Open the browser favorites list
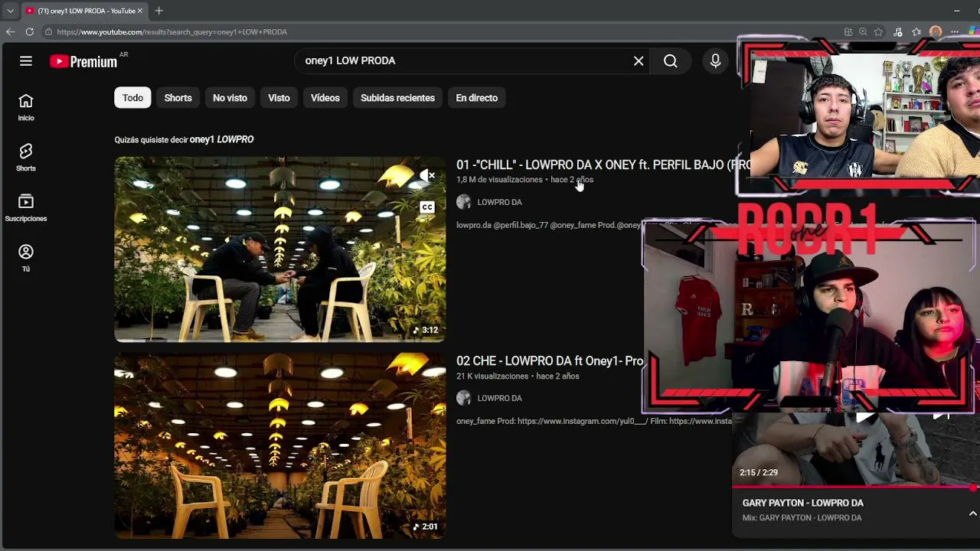The image size is (980, 551). point(916,32)
